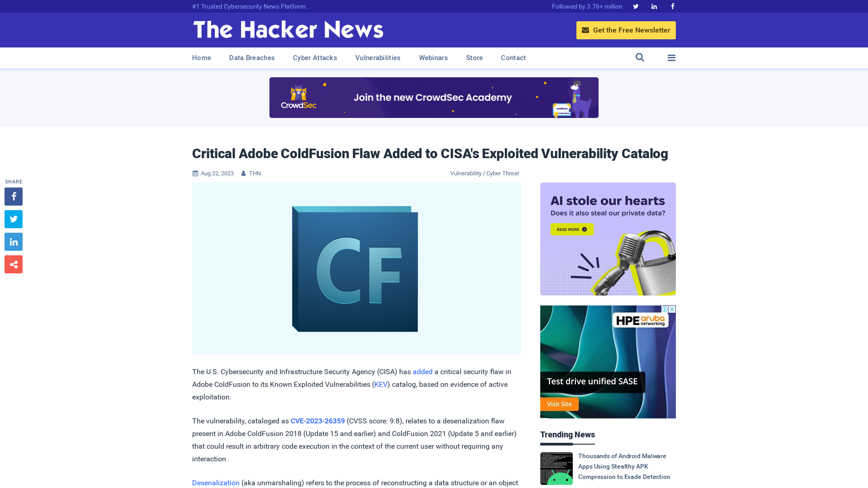Viewport: 868px width, 488px height.
Task: Click the generic share icon
Action: tap(13, 264)
